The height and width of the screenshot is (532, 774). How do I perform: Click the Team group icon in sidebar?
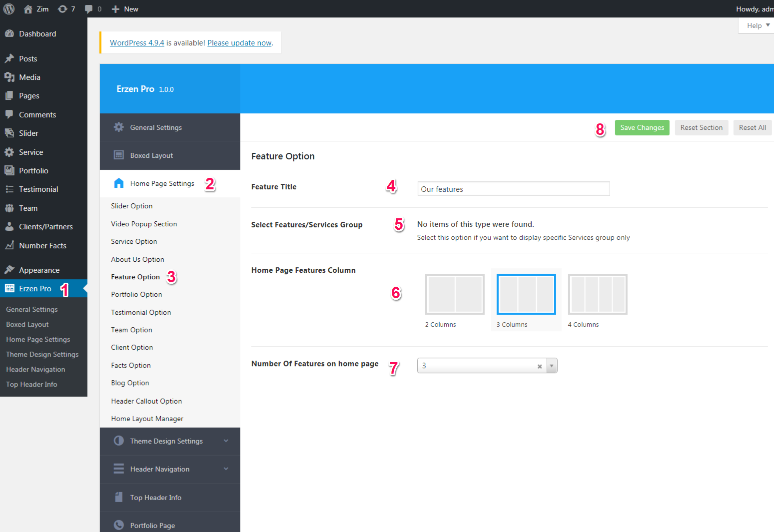[9, 208]
